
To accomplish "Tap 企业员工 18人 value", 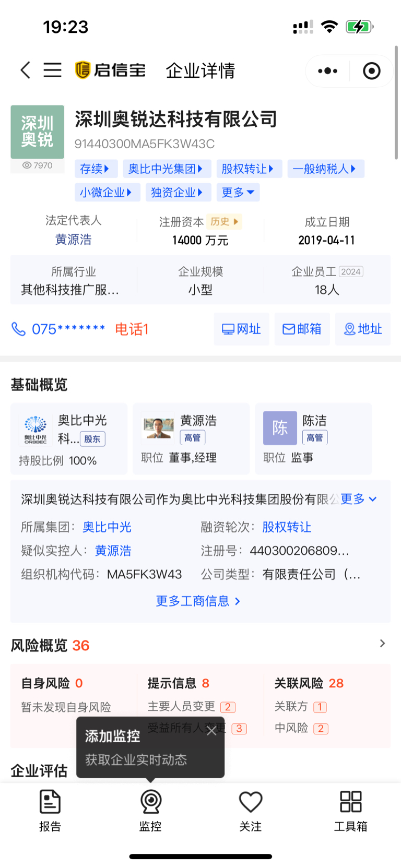I will coord(327,290).
